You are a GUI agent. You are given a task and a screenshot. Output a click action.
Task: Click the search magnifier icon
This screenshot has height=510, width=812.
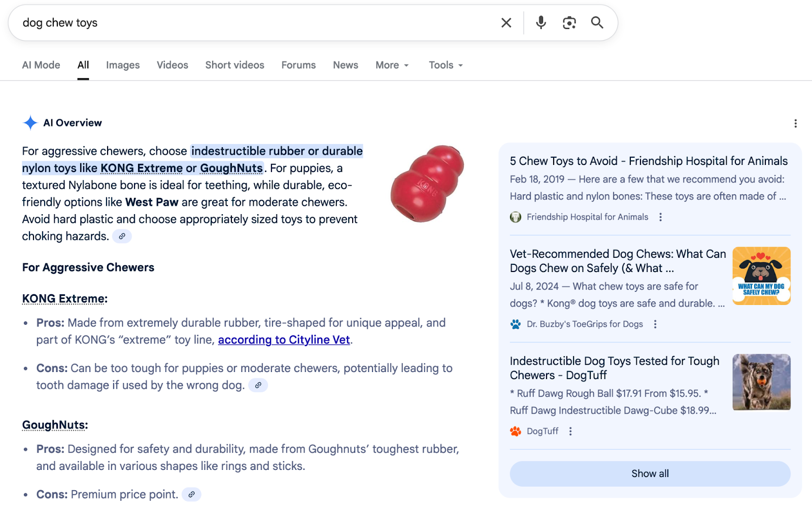point(597,22)
